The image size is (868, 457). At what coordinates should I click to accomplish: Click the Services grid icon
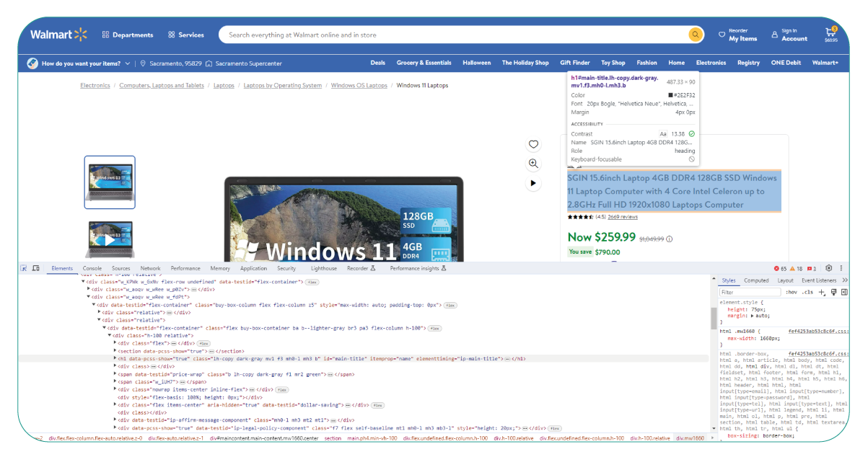coord(171,35)
